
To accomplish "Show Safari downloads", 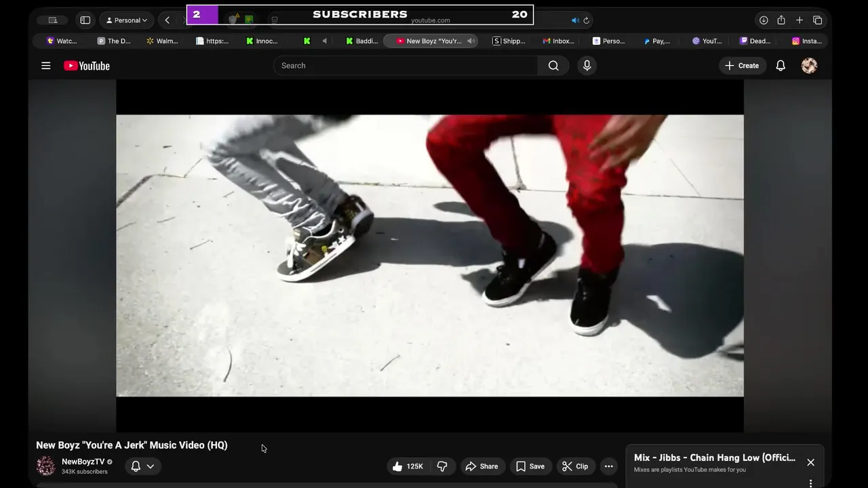I will pos(764,20).
